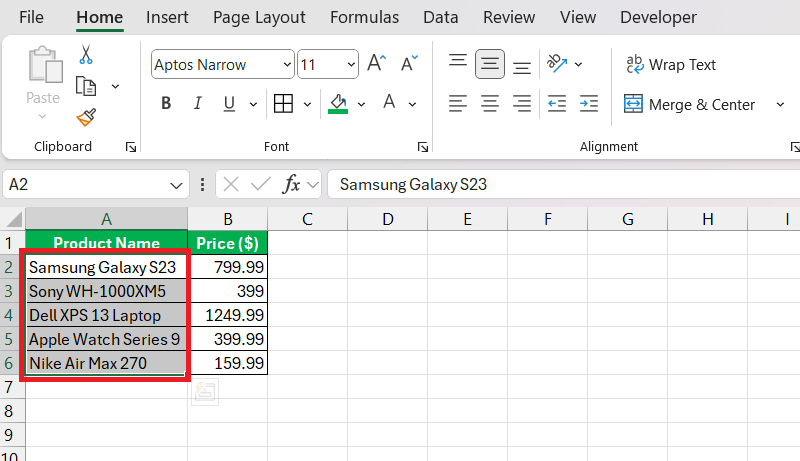Open the Clipboard dialog launcher
Image resolution: width=800 pixels, height=461 pixels.
pos(131,147)
